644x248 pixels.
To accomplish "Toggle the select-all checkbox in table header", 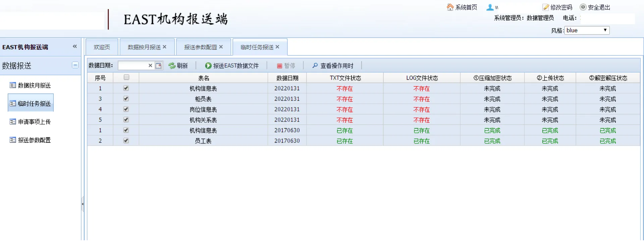I will point(126,77).
